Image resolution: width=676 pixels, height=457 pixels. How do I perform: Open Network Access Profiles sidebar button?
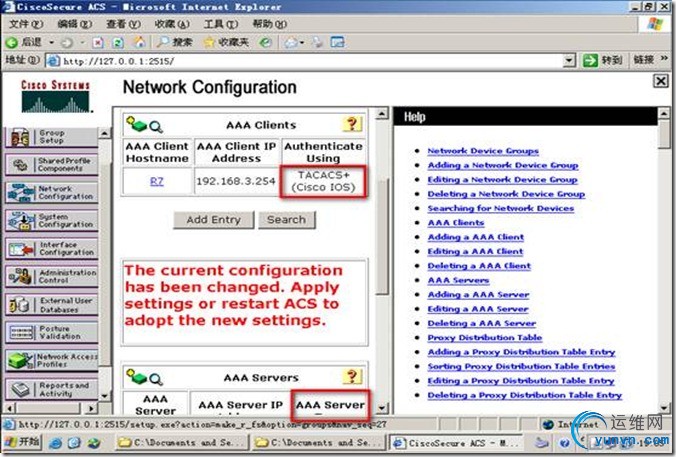tap(52, 360)
